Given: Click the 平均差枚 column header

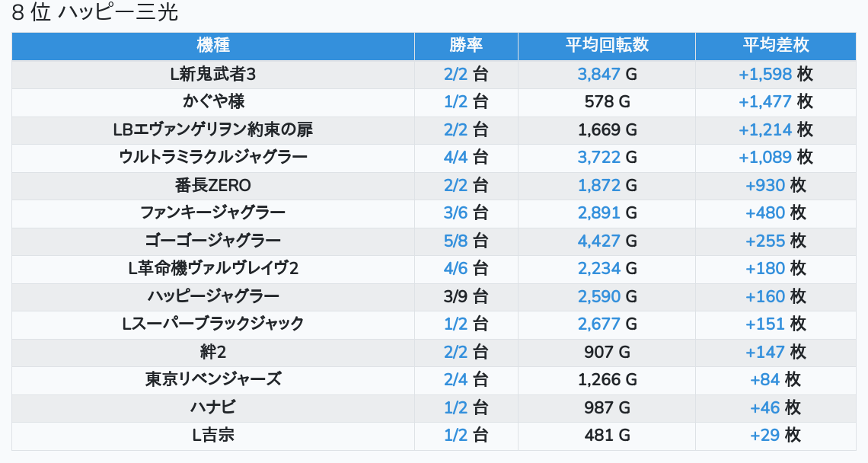Looking at the screenshot, I should 775,46.
